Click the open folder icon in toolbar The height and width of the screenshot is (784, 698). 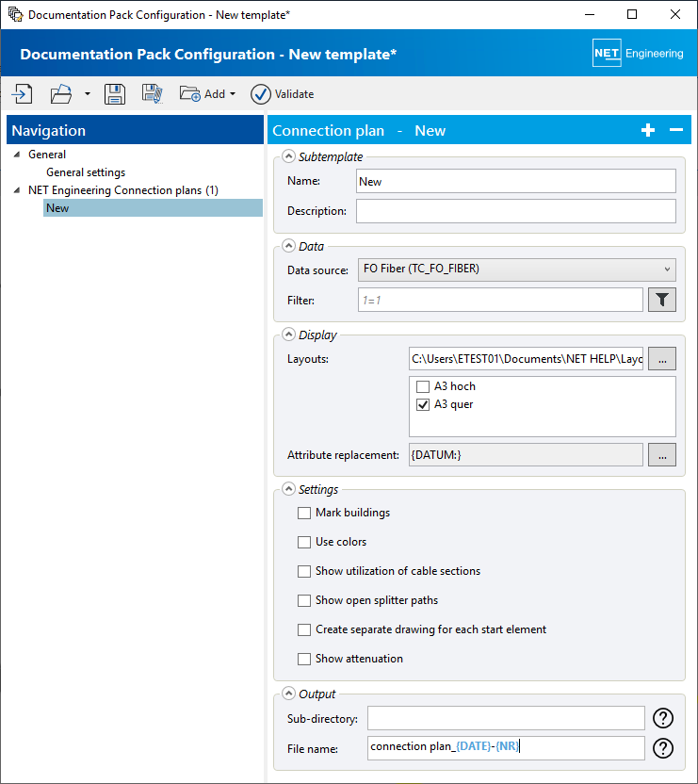pyautogui.click(x=61, y=94)
